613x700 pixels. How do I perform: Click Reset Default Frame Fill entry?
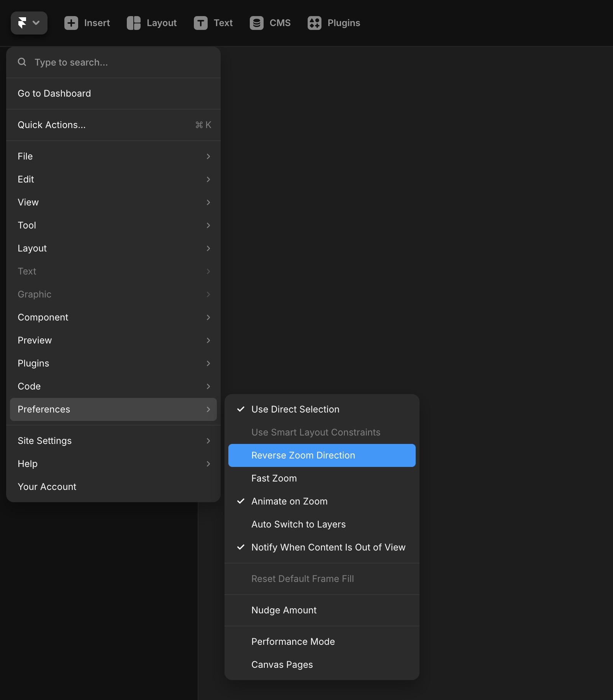tap(322, 579)
